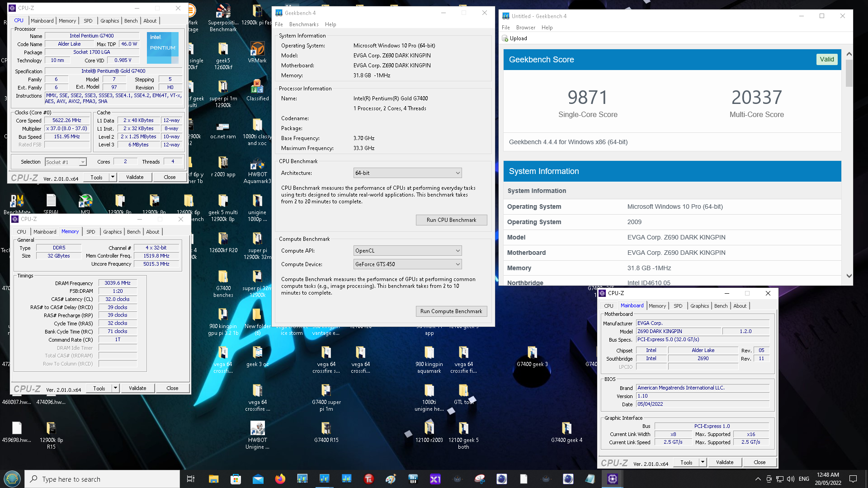Image resolution: width=868 pixels, height=488 pixels.
Task: Open the G7400 benches folder
Action: [x=223, y=284]
